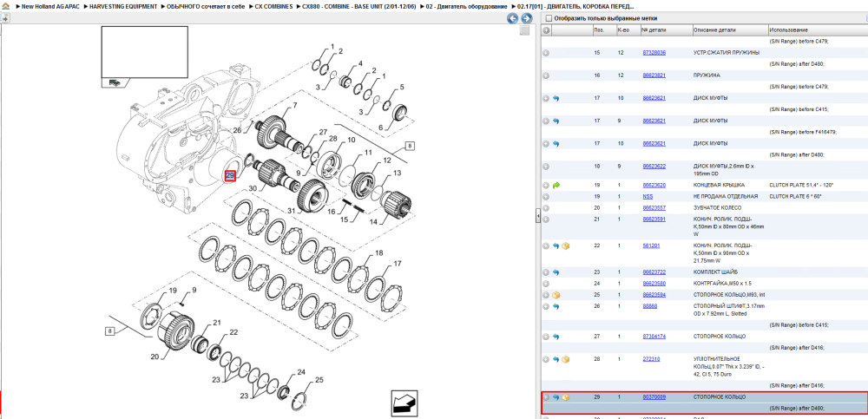Image resolution: width=868 pixels, height=419 pixels.
Task: Click package box icon in row 29
Action: (566, 397)
